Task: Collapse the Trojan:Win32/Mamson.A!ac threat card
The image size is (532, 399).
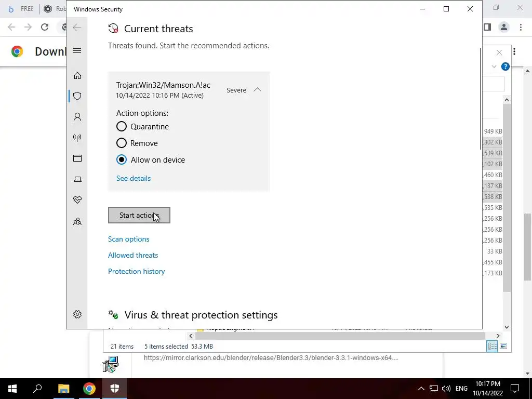Action: (x=258, y=90)
